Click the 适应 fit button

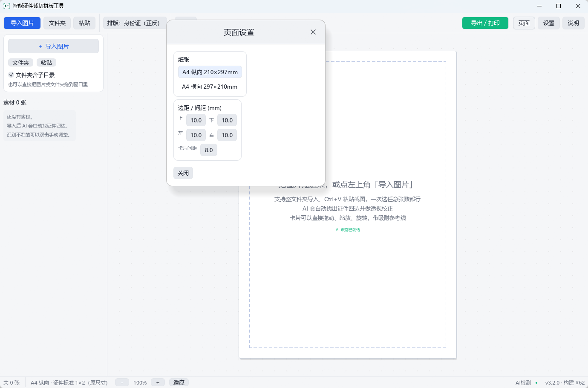point(179,382)
